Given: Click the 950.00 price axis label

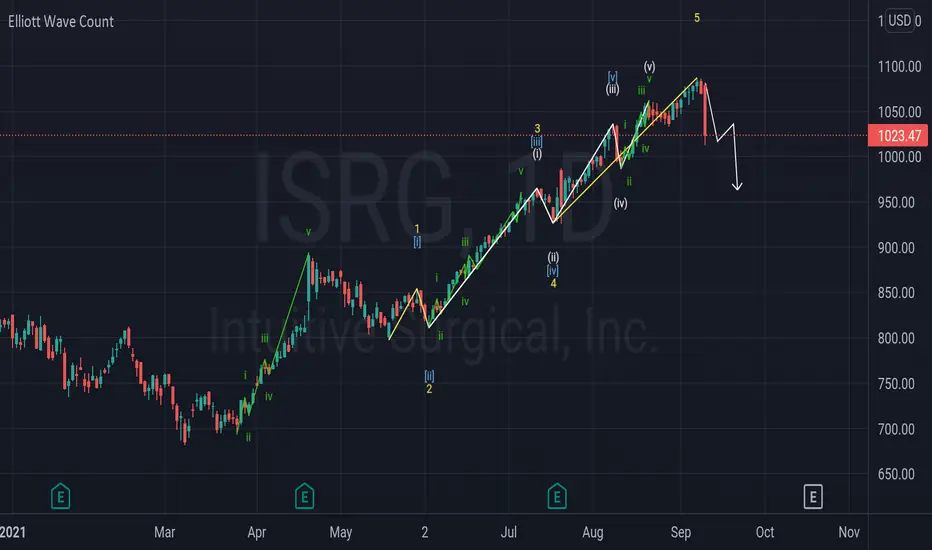Looking at the screenshot, I should pos(896,202).
